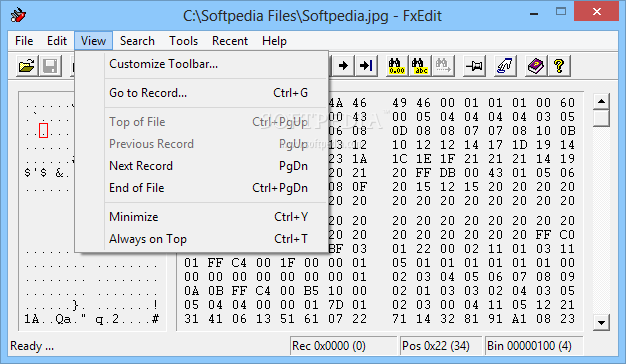Screen dimensions: 626x364
Task: Click the FxEdit app icon in title bar
Action: point(18,16)
